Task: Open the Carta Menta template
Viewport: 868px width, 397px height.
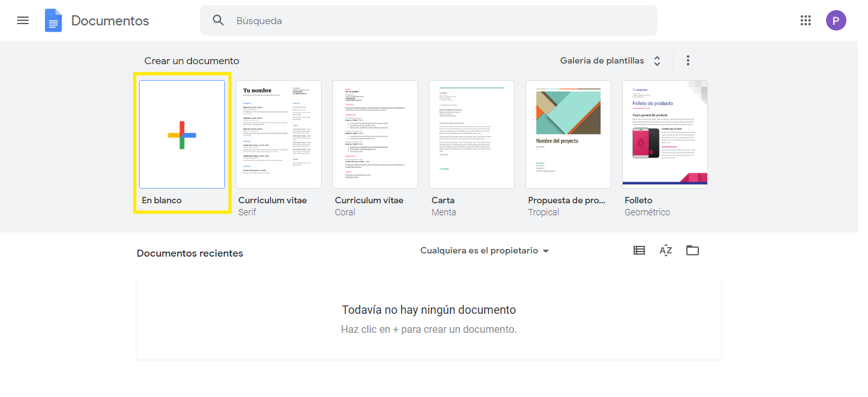Action: 471,134
